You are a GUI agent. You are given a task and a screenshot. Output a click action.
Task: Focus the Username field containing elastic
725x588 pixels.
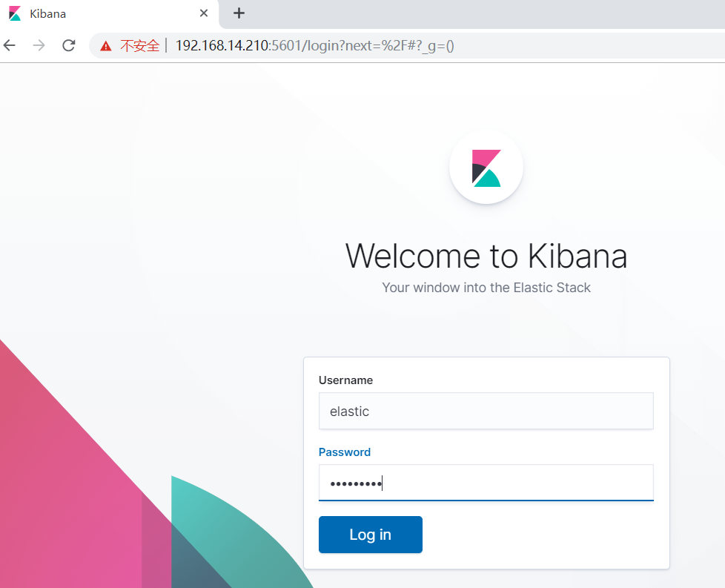point(486,411)
